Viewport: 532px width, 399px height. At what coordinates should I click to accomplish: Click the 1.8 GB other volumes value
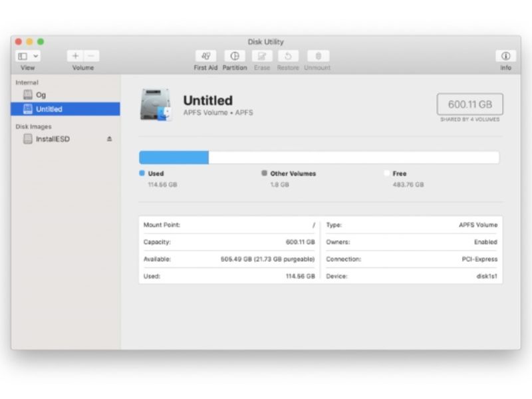(x=279, y=185)
